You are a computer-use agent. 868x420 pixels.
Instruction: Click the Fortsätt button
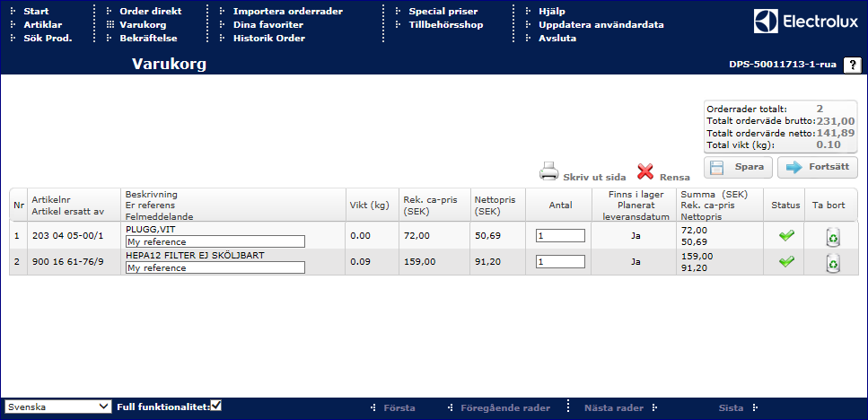click(818, 167)
